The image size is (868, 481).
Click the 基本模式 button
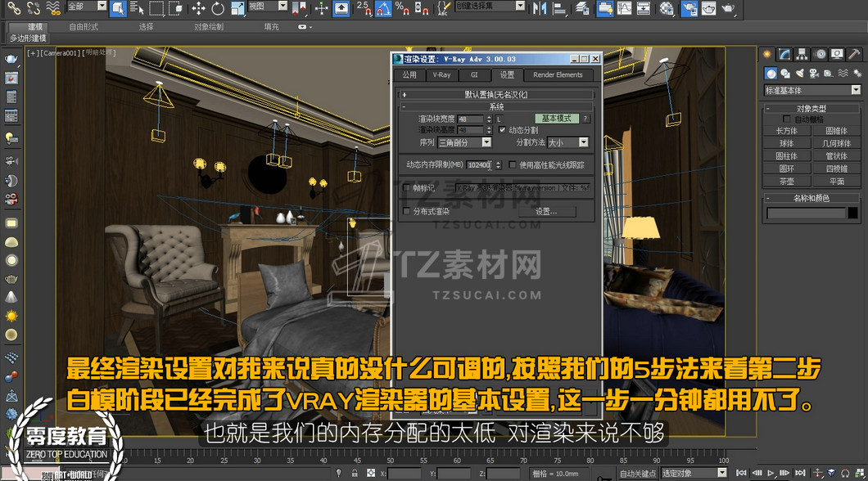[x=556, y=119]
